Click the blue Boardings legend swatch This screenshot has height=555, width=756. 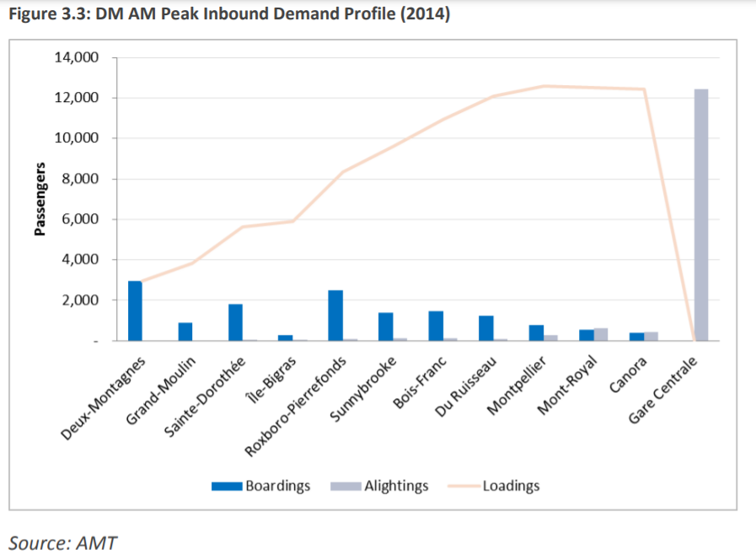pyautogui.click(x=227, y=486)
